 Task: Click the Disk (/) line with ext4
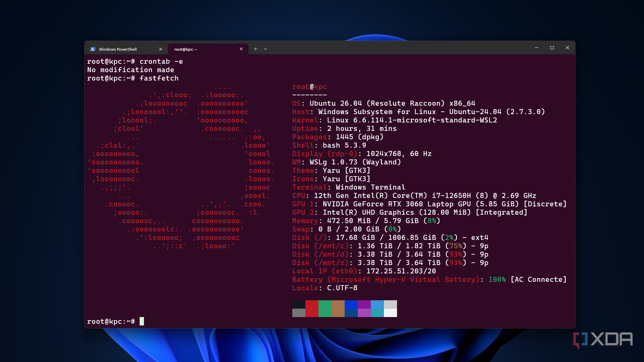(390, 238)
